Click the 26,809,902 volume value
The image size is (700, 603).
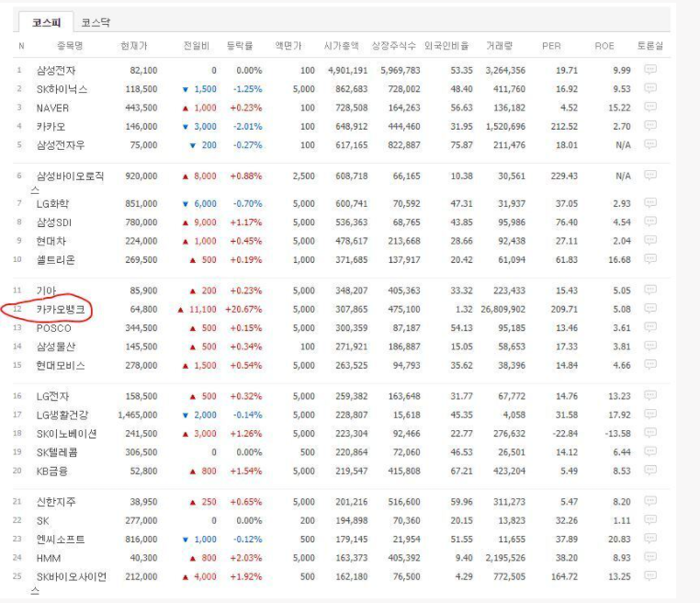click(502, 309)
